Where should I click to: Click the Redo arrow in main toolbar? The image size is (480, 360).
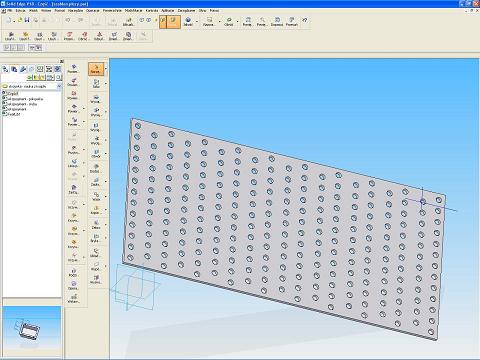click(x=80, y=20)
